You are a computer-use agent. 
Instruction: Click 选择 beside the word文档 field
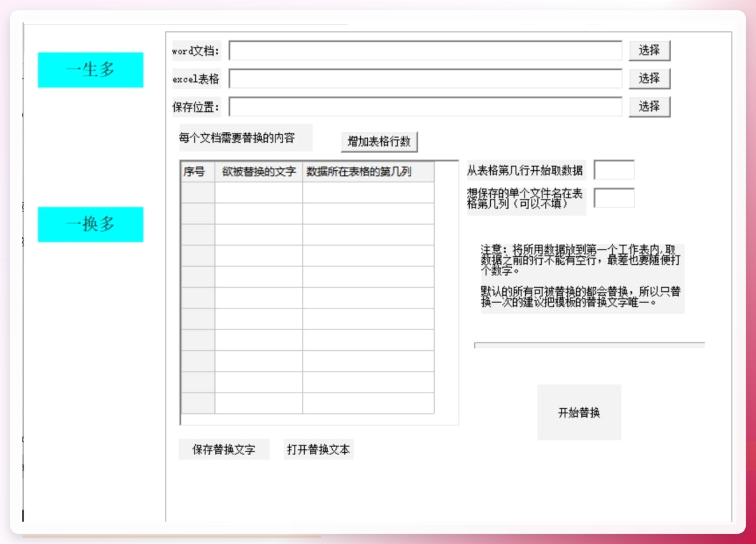[649, 50]
